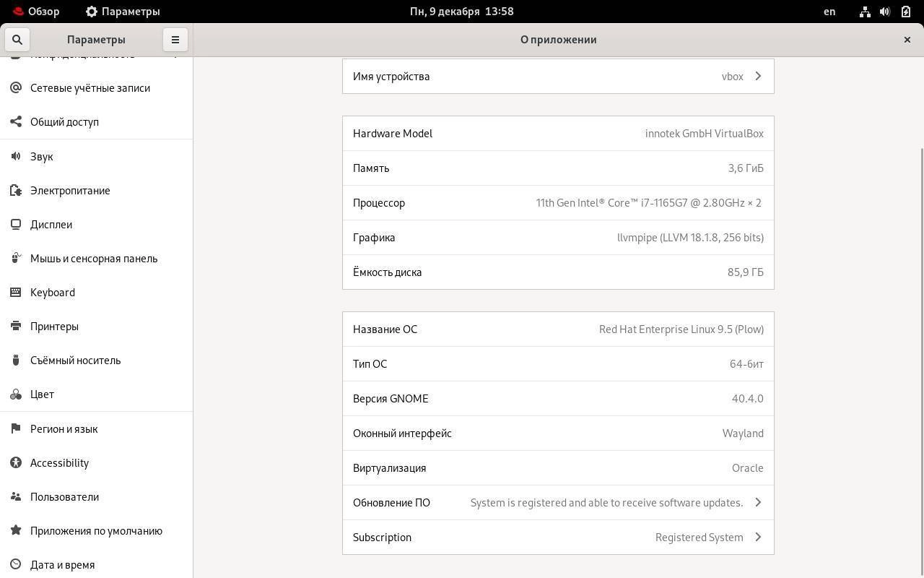Screen dimensions: 924x578
Task: Click the Ёмкость диска 85,9 ГБ value
Action: point(746,272)
